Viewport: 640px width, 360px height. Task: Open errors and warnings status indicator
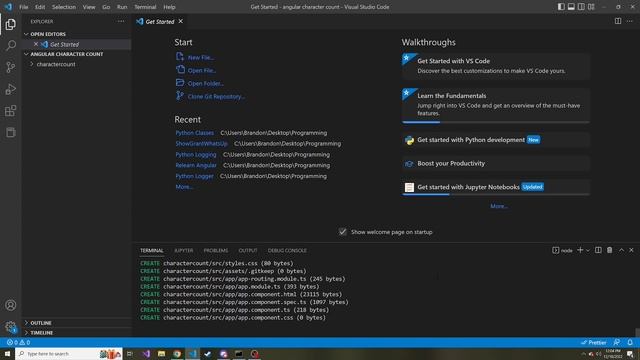coord(19,342)
